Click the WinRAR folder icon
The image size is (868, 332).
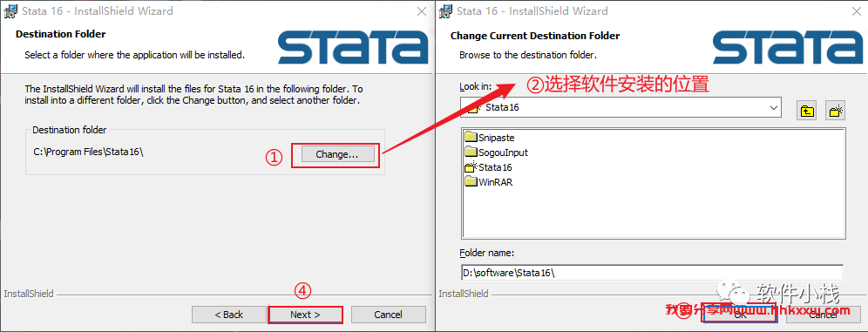click(x=471, y=181)
